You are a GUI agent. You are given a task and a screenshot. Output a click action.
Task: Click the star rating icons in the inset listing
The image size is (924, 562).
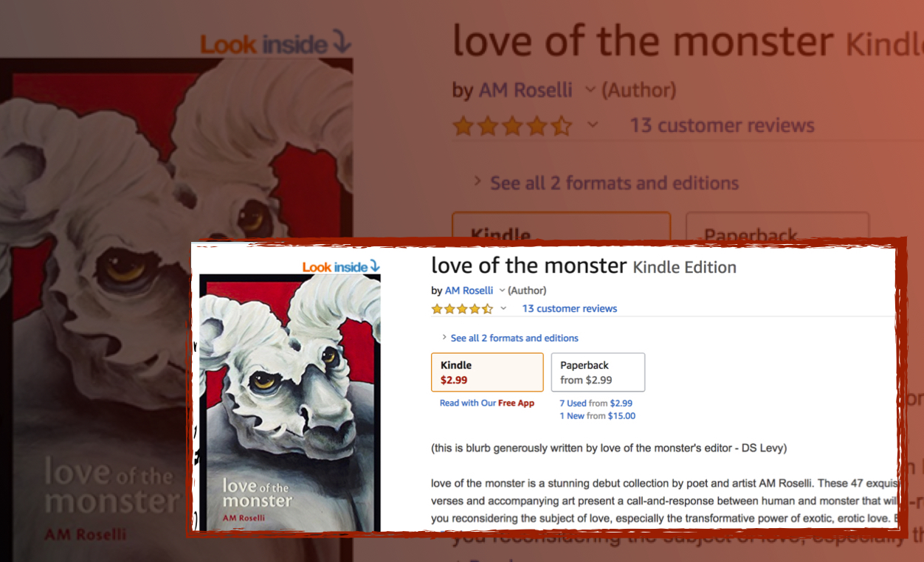coord(462,309)
